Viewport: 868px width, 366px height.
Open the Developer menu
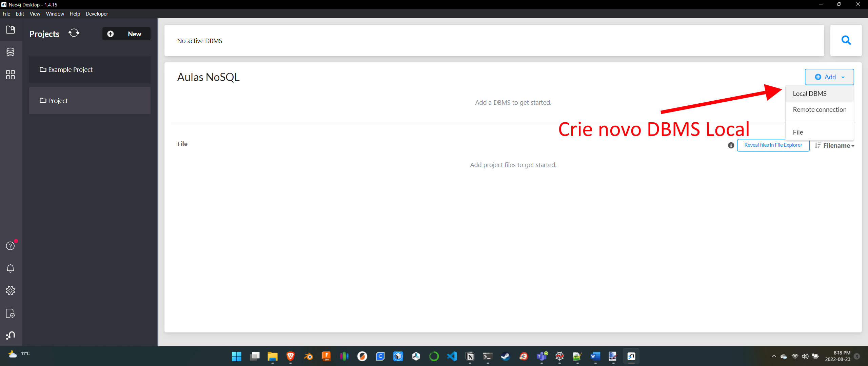point(97,14)
